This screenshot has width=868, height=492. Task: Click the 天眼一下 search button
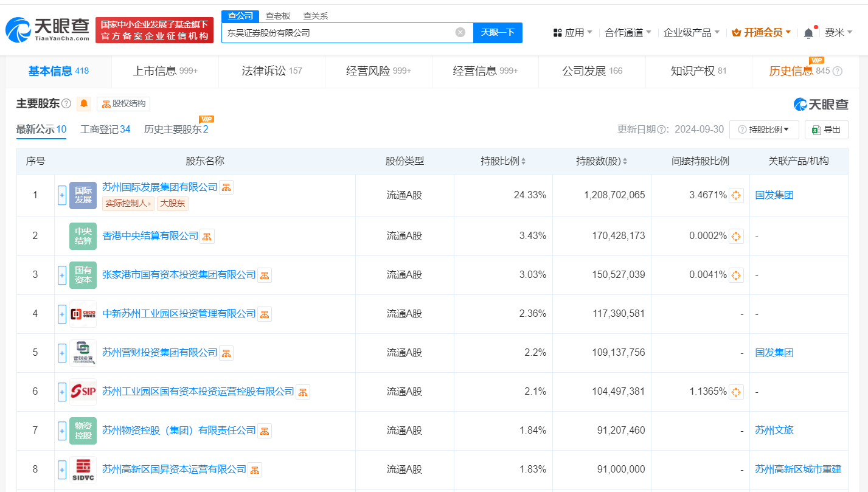click(498, 32)
